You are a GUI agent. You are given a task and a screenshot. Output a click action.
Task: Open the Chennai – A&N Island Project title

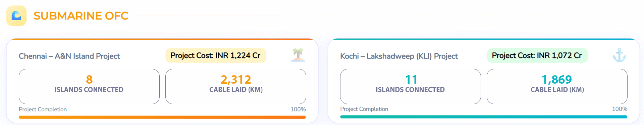click(69, 56)
